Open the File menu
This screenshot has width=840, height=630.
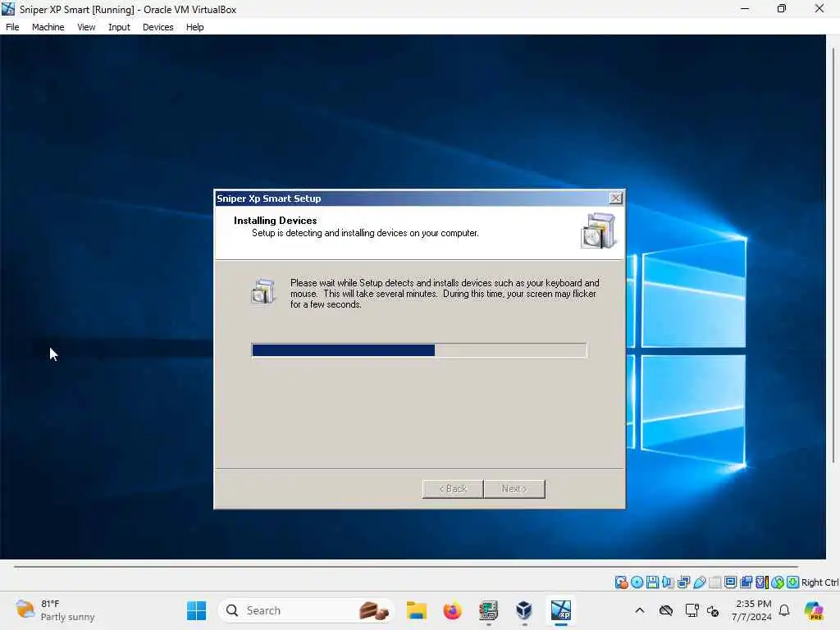pyautogui.click(x=12, y=27)
